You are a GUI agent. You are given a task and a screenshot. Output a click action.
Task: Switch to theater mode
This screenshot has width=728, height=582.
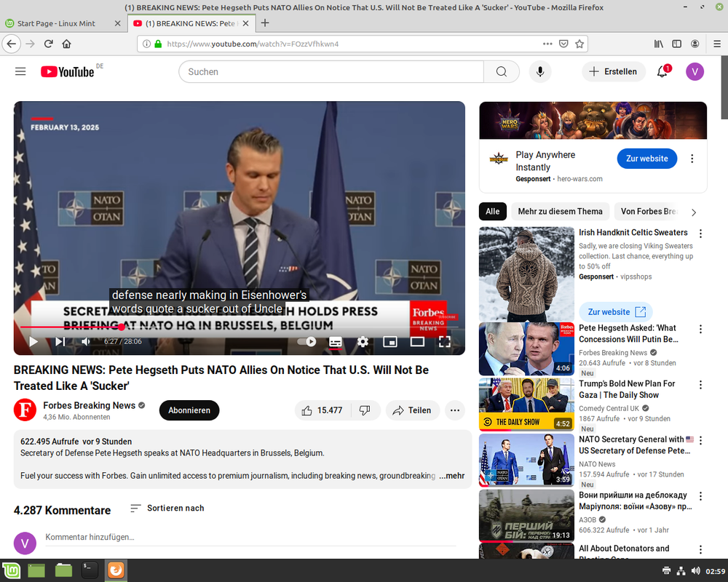pos(417,342)
